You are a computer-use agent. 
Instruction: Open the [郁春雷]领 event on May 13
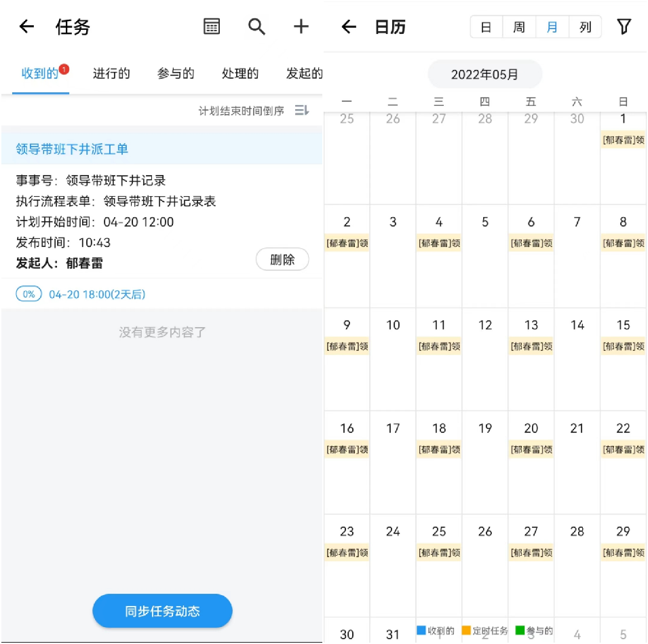coord(531,346)
